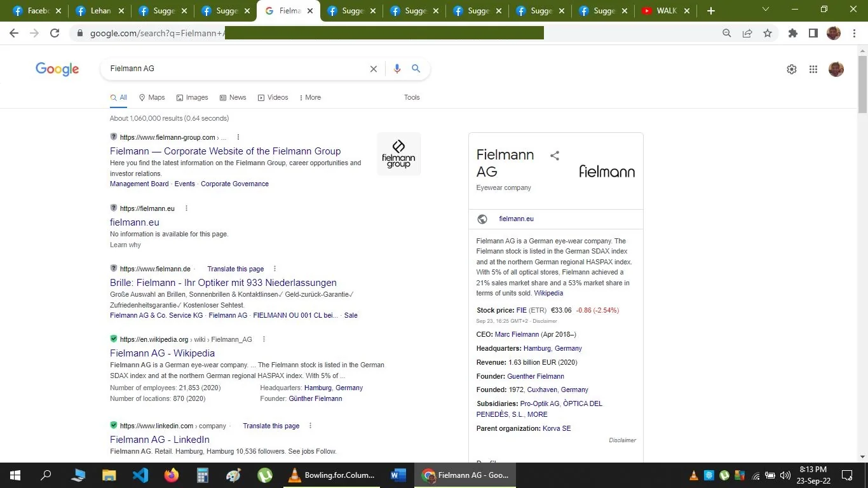The width and height of the screenshot is (868, 488).
Task: Submit search using the magnifier icon
Action: pyautogui.click(x=416, y=69)
